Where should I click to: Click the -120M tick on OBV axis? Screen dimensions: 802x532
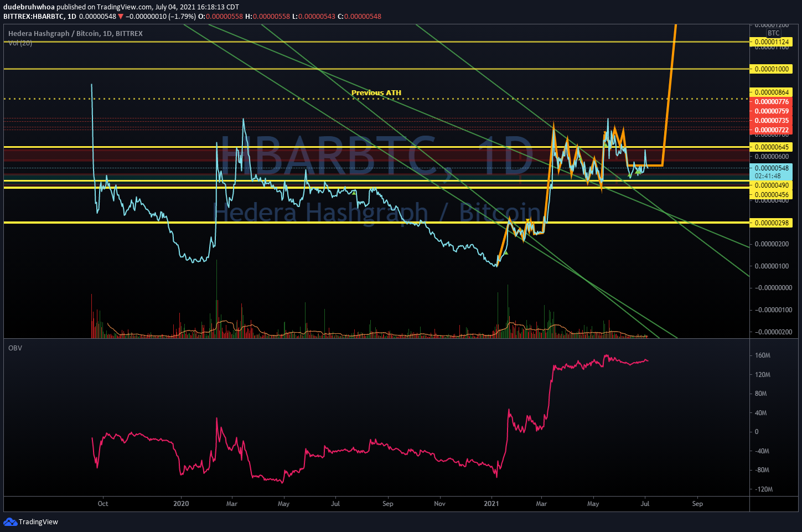click(x=764, y=489)
